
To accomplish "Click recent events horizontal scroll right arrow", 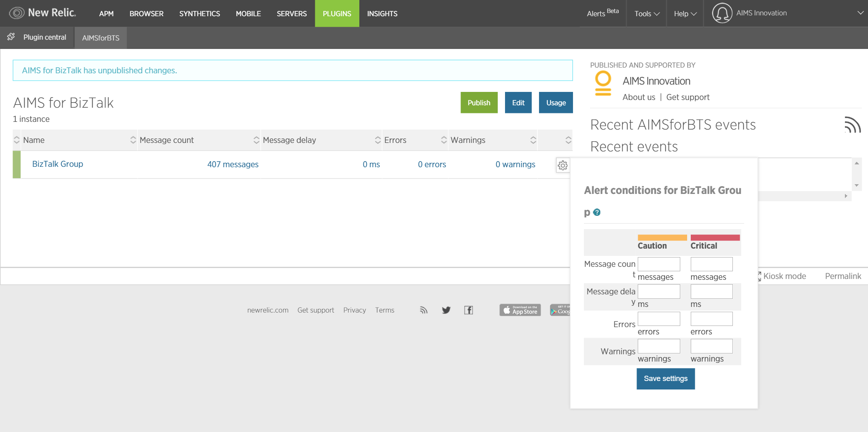I will [846, 196].
